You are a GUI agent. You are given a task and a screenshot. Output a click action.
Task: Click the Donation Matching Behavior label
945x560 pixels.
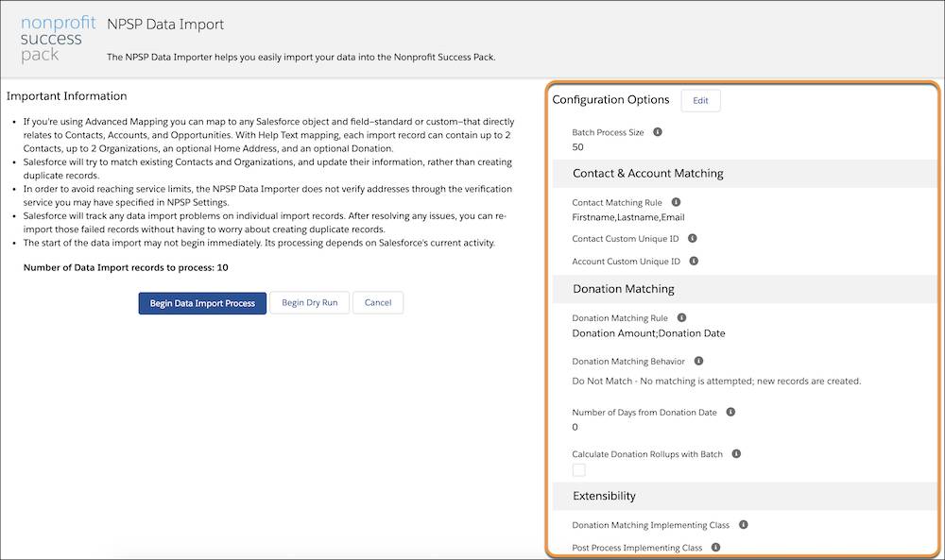[x=628, y=362]
